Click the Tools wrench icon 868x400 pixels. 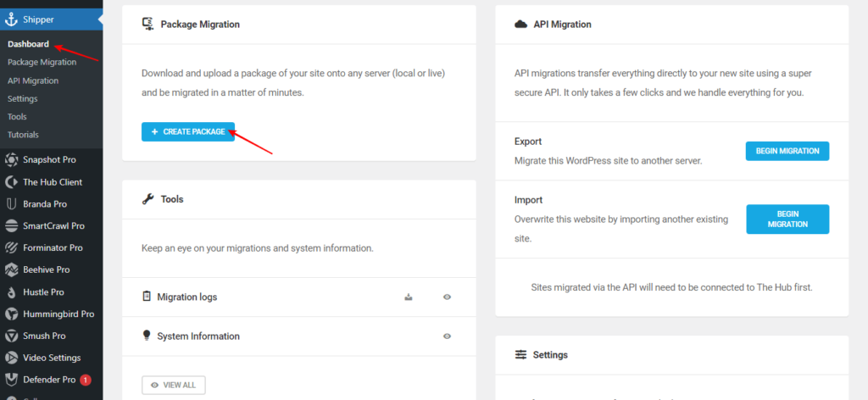tap(147, 199)
